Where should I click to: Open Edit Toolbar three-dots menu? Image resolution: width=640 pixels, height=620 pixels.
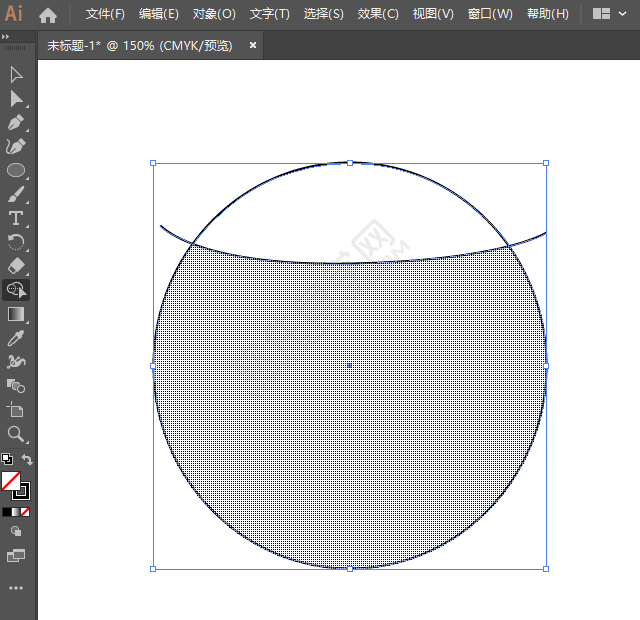[x=16, y=587]
